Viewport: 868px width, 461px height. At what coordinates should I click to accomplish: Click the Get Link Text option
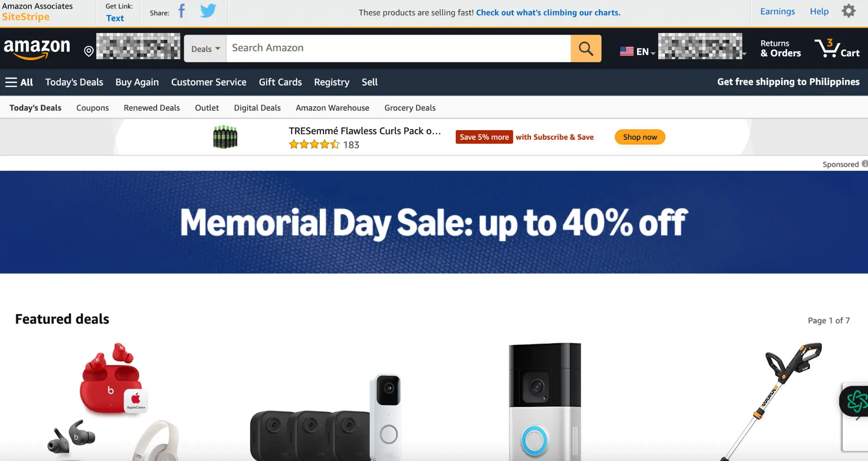point(115,18)
